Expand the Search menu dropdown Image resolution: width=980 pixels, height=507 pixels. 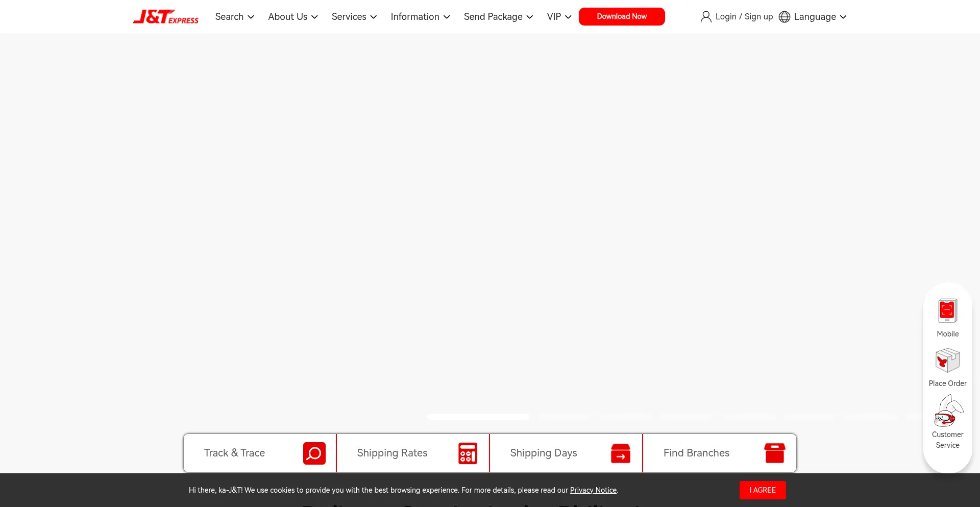[234, 17]
